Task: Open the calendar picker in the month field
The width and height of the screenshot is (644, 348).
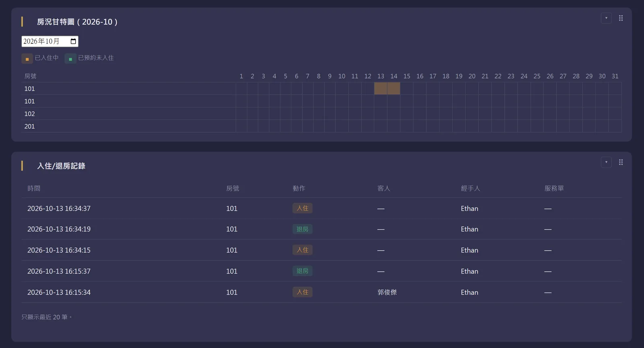Action: (73, 41)
